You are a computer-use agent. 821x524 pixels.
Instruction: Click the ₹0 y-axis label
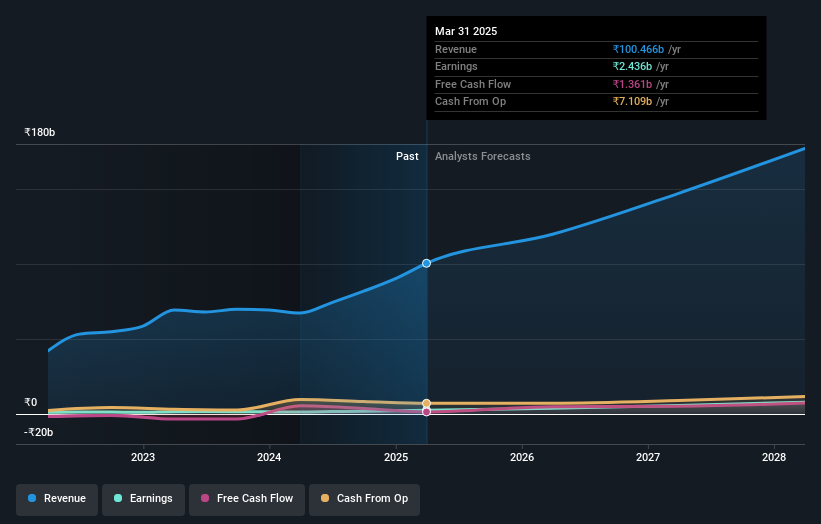[x=30, y=403]
